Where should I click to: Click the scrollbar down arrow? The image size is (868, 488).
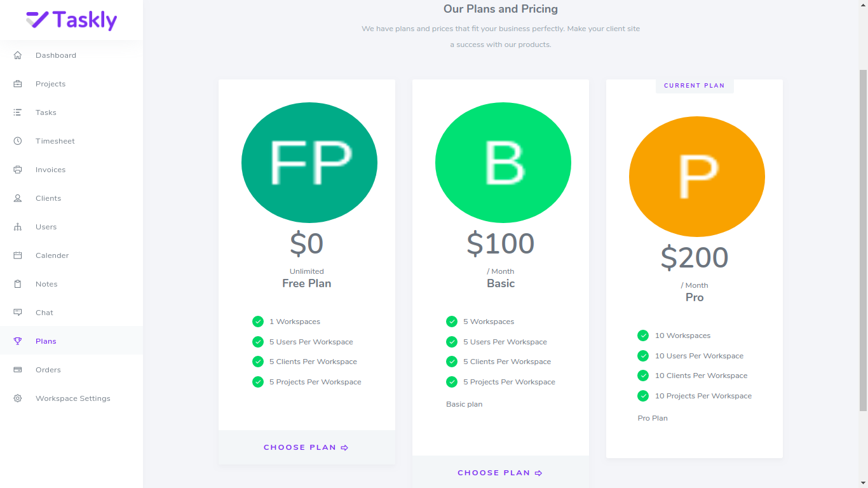(x=864, y=482)
